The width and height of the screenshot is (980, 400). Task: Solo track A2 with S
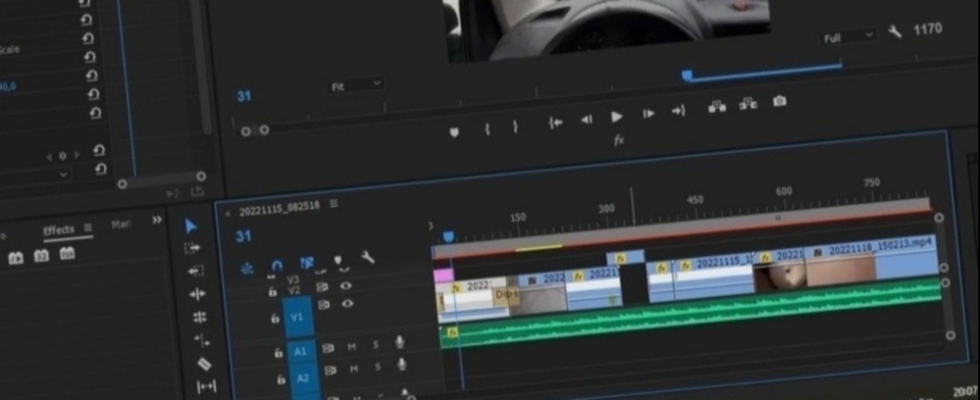(378, 367)
